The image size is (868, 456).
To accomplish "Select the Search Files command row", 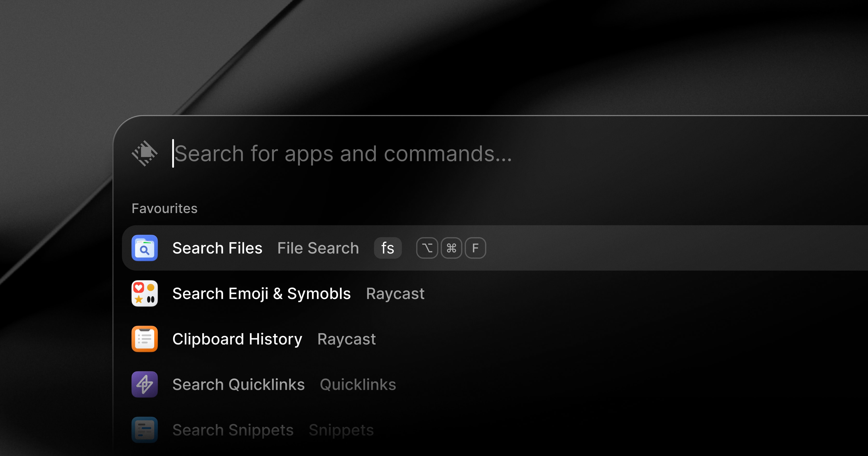I will pyautogui.click(x=495, y=248).
